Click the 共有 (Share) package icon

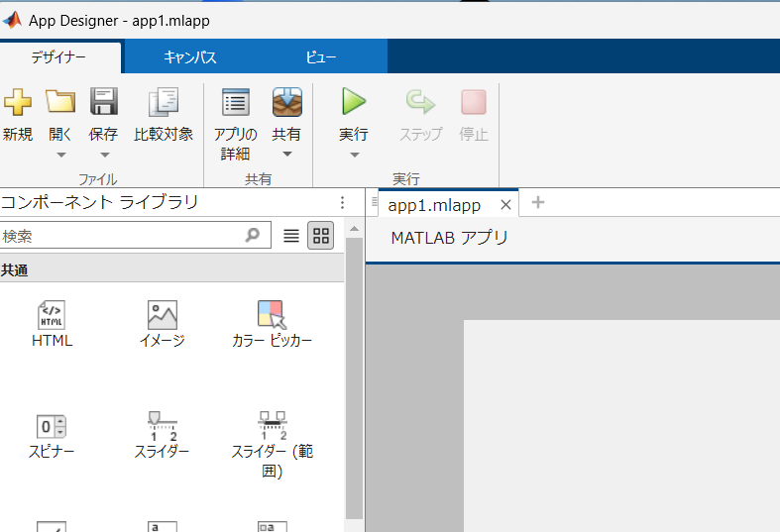[287, 102]
